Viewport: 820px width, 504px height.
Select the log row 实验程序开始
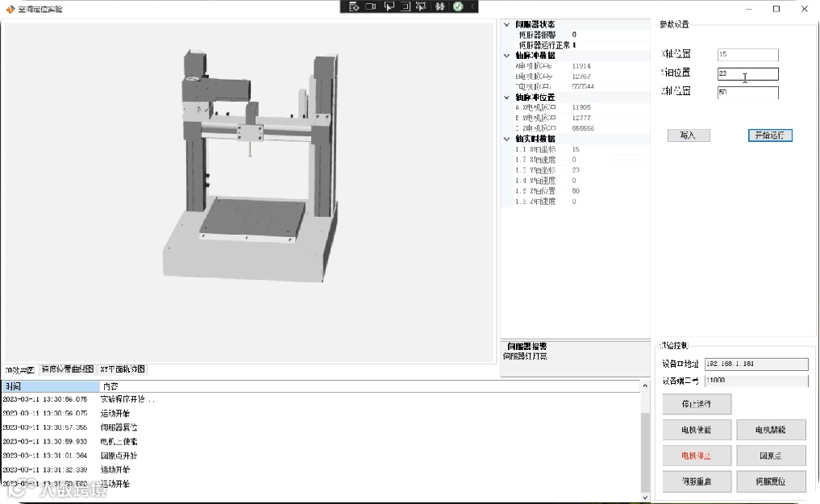click(x=320, y=399)
